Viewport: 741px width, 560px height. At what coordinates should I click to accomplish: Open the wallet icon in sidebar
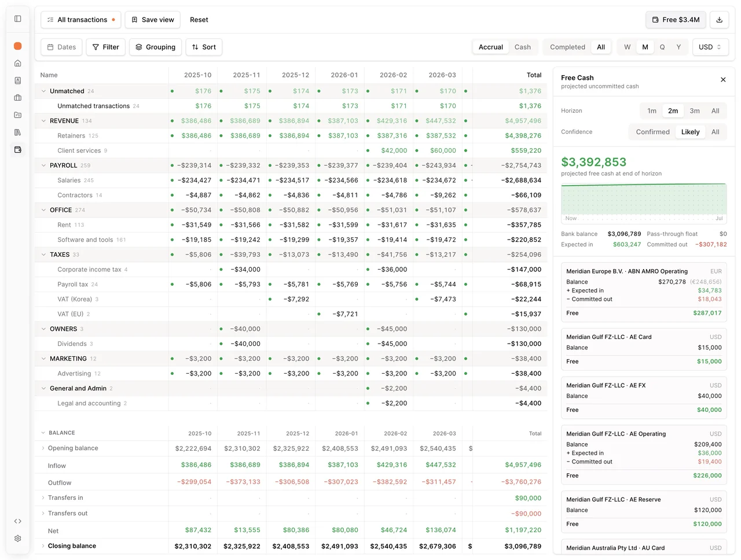tap(18, 150)
